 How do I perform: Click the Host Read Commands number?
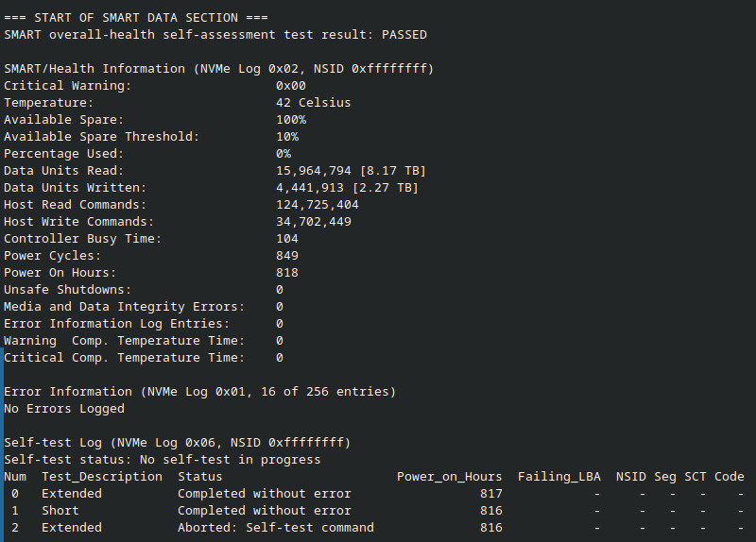pos(318,205)
